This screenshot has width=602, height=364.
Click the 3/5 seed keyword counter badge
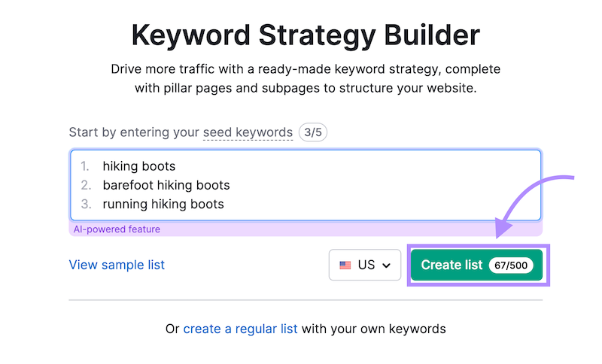click(312, 132)
